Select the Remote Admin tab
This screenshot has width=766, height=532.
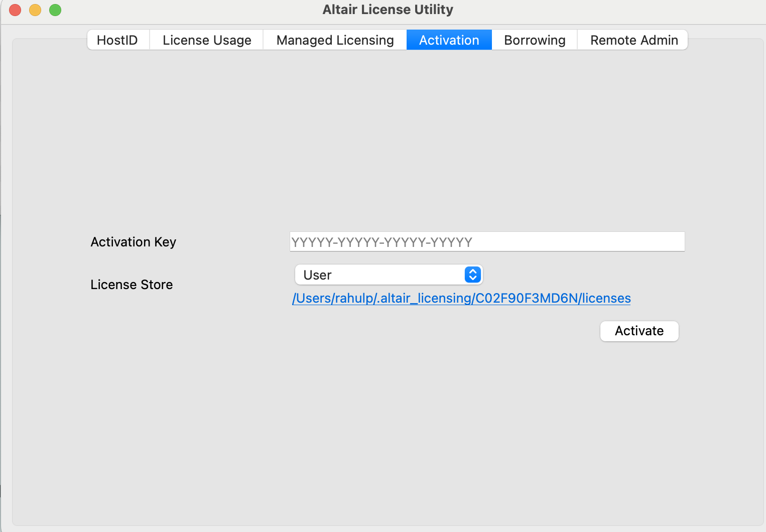pos(633,40)
